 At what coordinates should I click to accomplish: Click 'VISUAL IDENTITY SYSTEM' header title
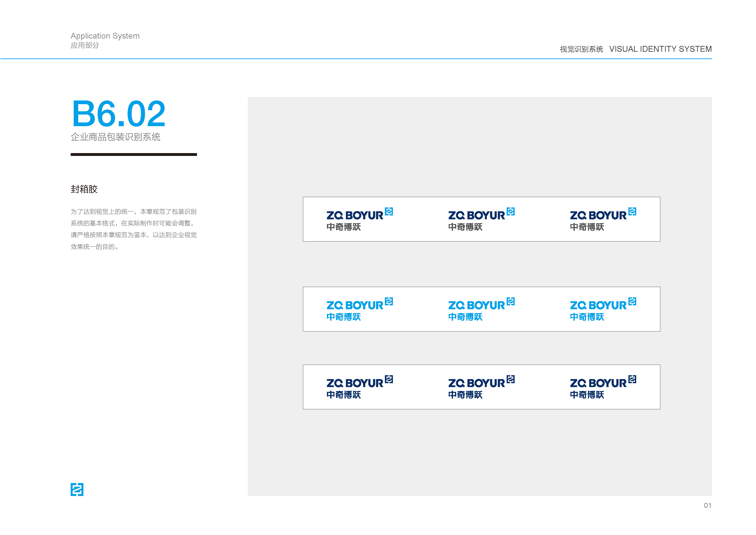point(660,49)
